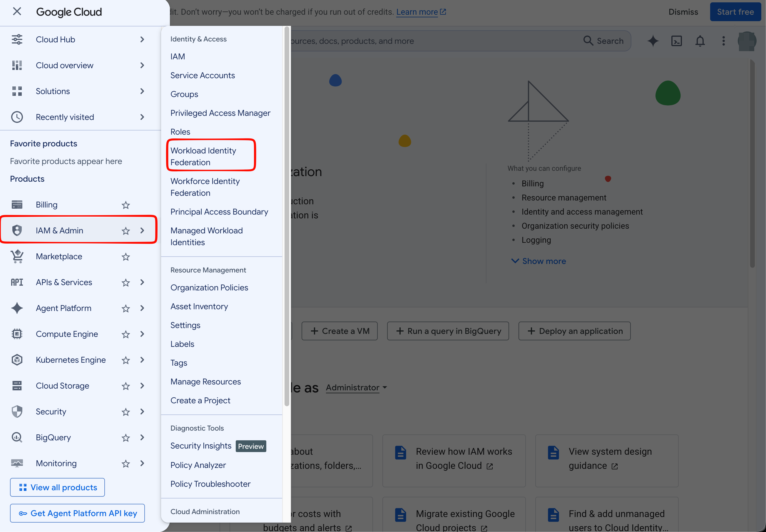Click the Start free button
Viewport: 766px width, 532px height.
(735, 12)
